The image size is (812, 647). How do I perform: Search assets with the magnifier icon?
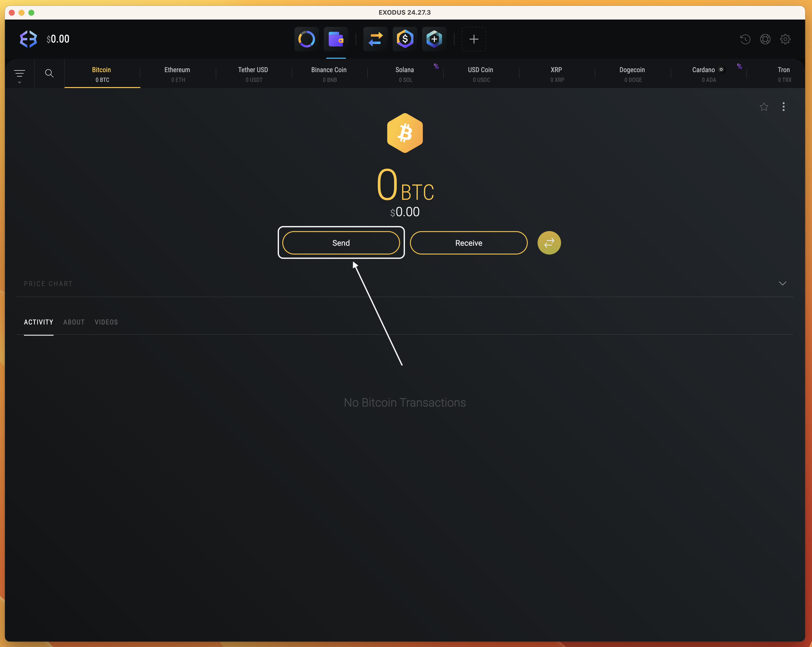pyautogui.click(x=49, y=73)
